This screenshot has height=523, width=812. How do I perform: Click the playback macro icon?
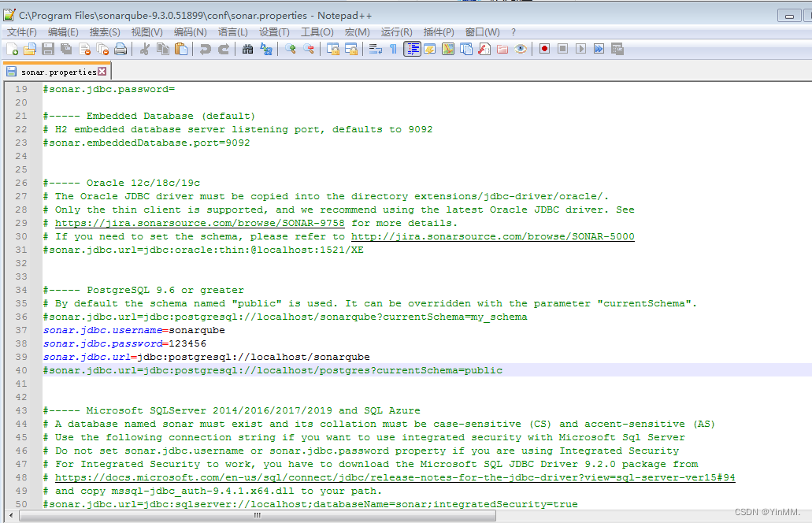[581, 49]
